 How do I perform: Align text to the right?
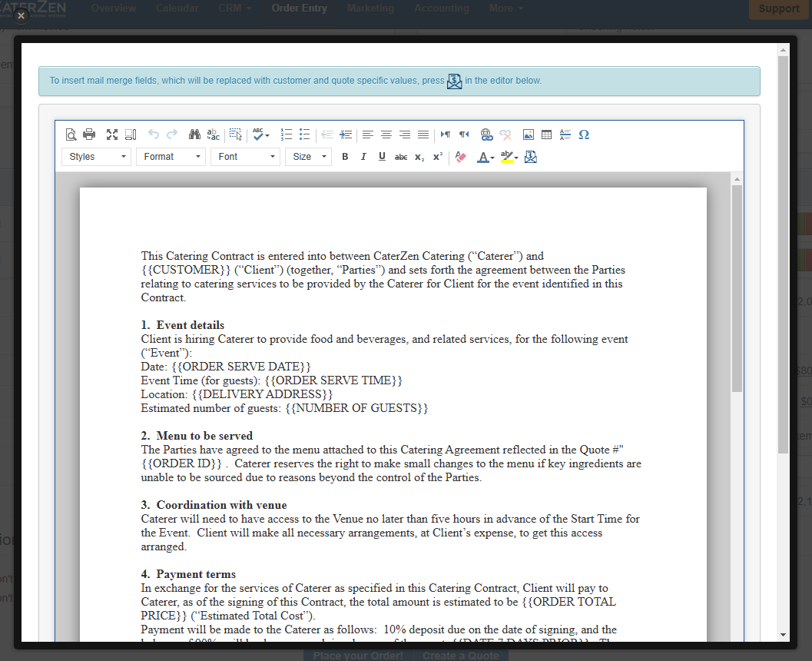[x=405, y=135]
